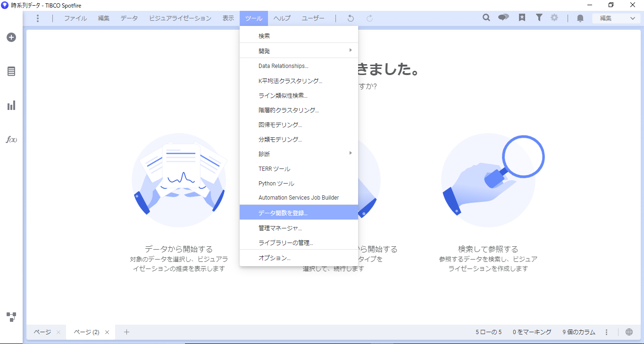Open the 表示 menu
The image size is (644, 344).
[x=228, y=18]
